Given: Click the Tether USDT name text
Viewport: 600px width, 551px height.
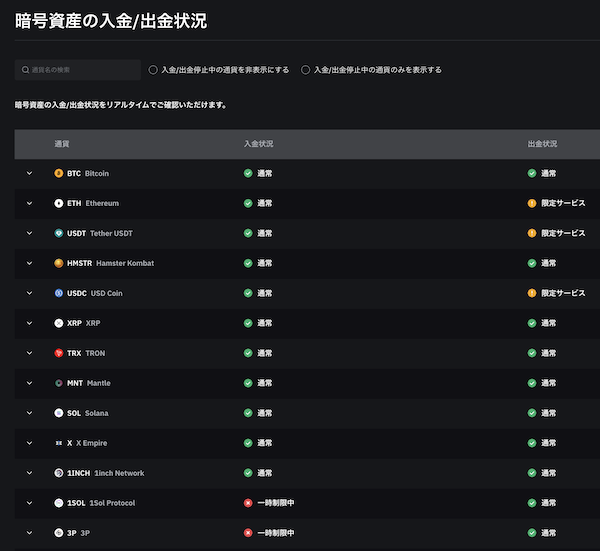Looking at the screenshot, I should pyautogui.click(x=111, y=233).
